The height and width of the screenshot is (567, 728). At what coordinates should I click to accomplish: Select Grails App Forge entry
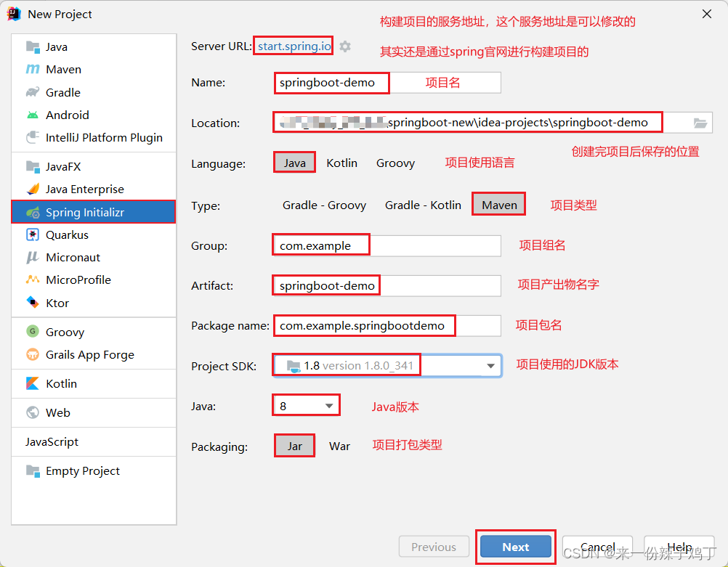pos(94,354)
